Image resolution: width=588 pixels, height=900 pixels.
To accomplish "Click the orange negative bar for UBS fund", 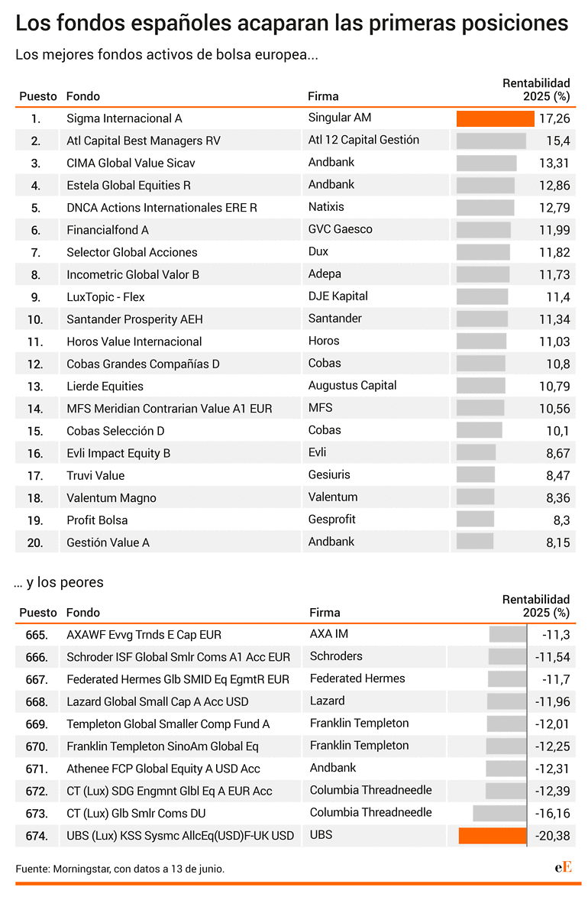I will (x=493, y=836).
